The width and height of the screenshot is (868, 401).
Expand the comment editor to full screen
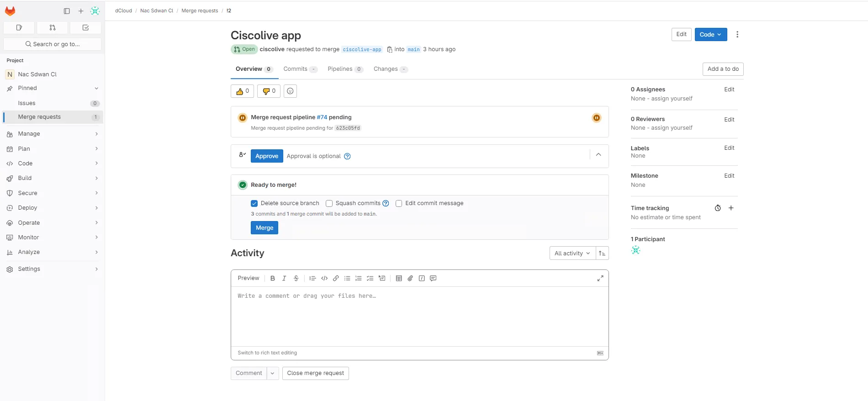point(600,278)
